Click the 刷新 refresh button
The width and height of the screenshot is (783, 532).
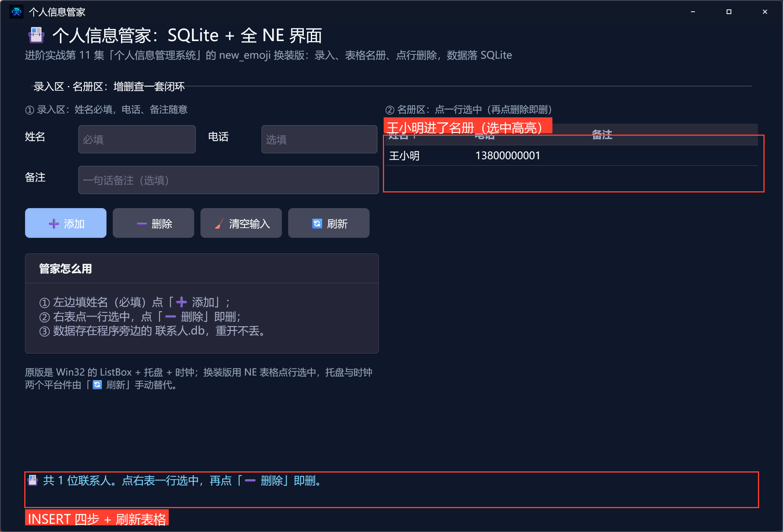[329, 223]
